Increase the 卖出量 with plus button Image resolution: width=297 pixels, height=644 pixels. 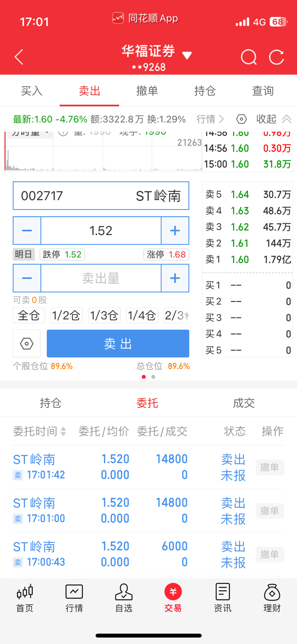pos(175,278)
